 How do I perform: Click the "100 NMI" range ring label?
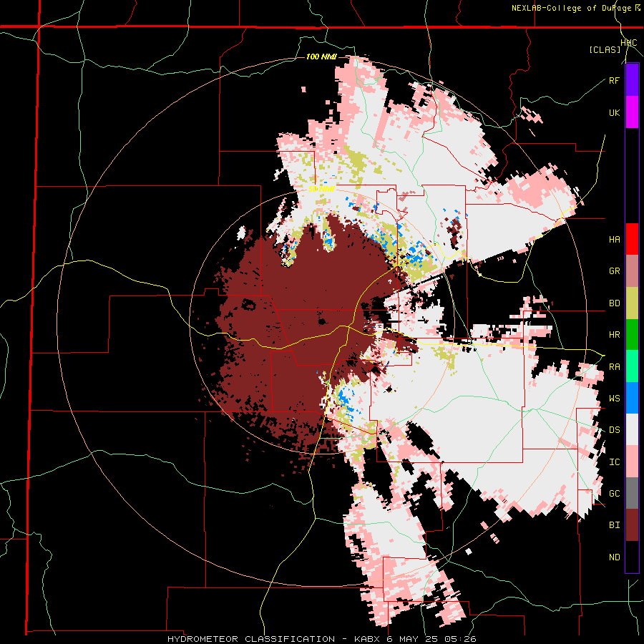(x=321, y=57)
